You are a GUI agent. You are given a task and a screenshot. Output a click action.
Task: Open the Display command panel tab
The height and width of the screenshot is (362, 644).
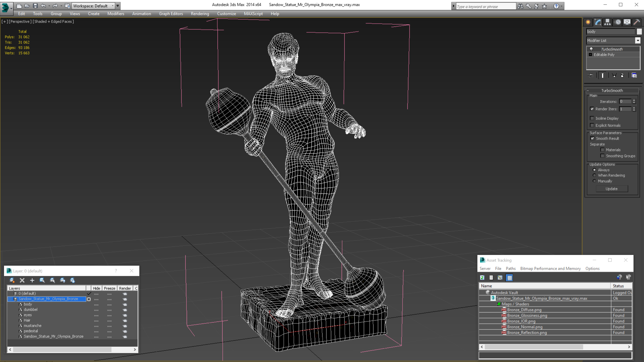tap(627, 22)
